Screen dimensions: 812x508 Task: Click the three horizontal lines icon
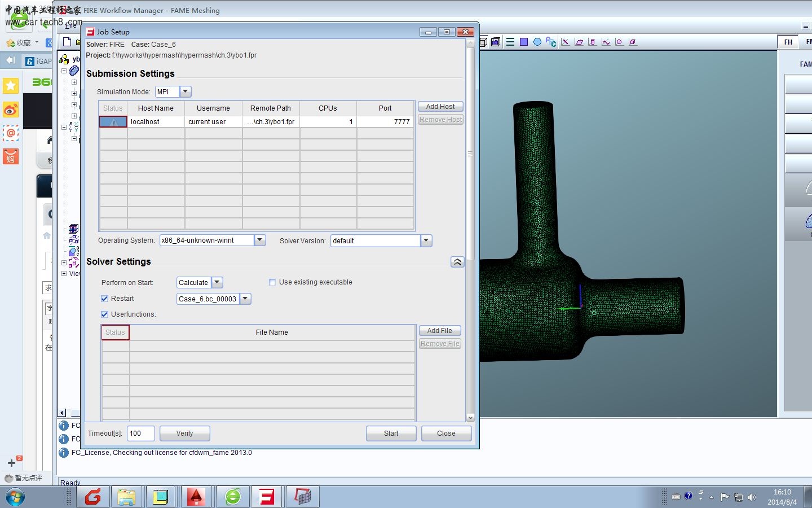(x=510, y=42)
